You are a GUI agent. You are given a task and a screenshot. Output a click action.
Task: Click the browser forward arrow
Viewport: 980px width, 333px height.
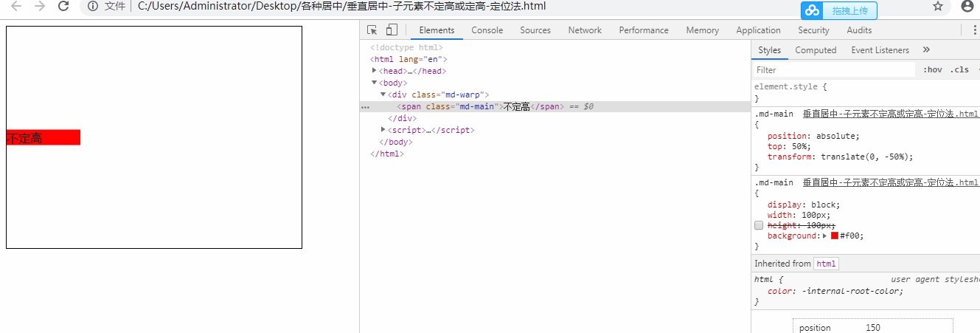pos(40,7)
